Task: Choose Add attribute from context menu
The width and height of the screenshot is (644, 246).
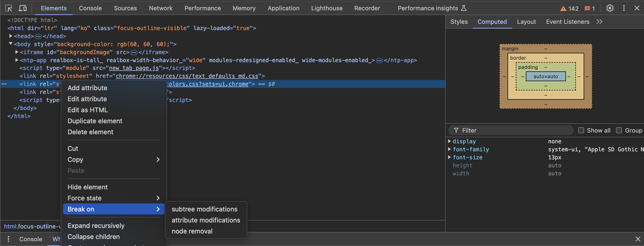Action: tap(114, 88)
